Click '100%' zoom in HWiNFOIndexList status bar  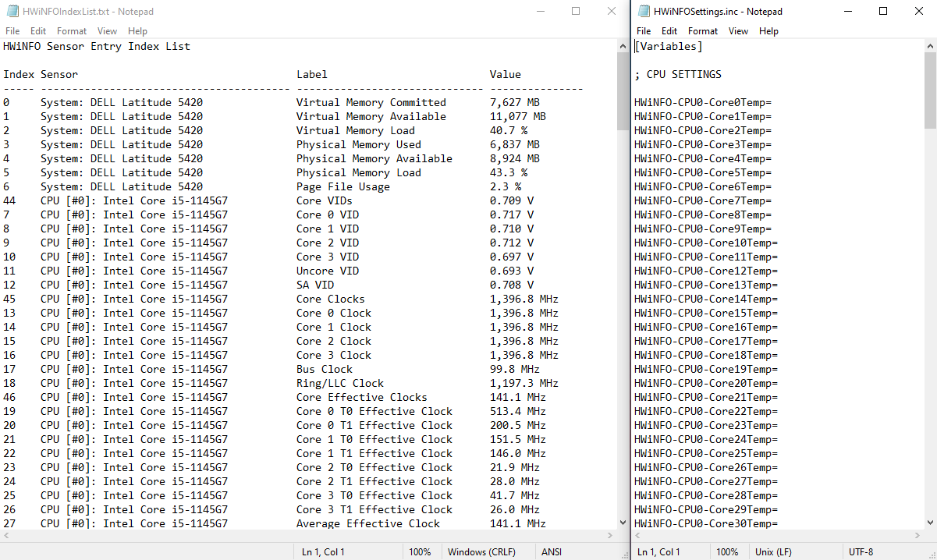pyautogui.click(x=420, y=551)
